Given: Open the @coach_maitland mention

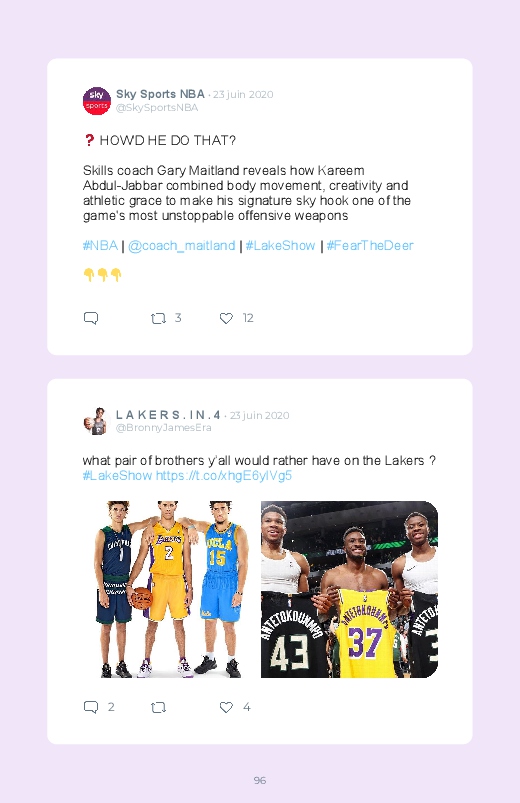Looking at the screenshot, I should pos(181,246).
